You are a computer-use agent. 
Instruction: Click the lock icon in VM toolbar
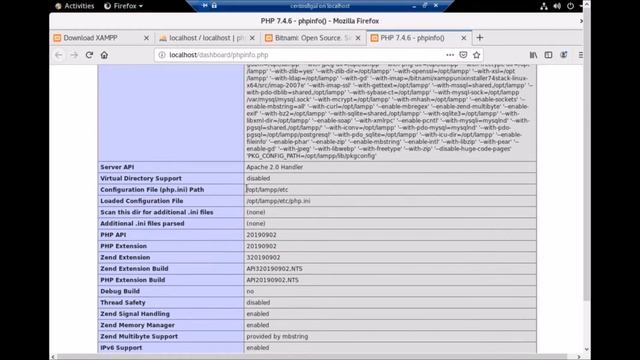pyautogui.click(x=214, y=6)
